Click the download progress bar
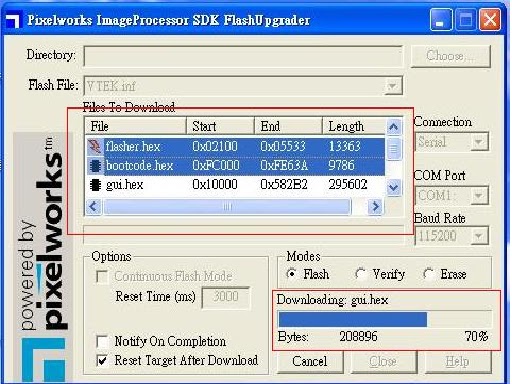 384,319
